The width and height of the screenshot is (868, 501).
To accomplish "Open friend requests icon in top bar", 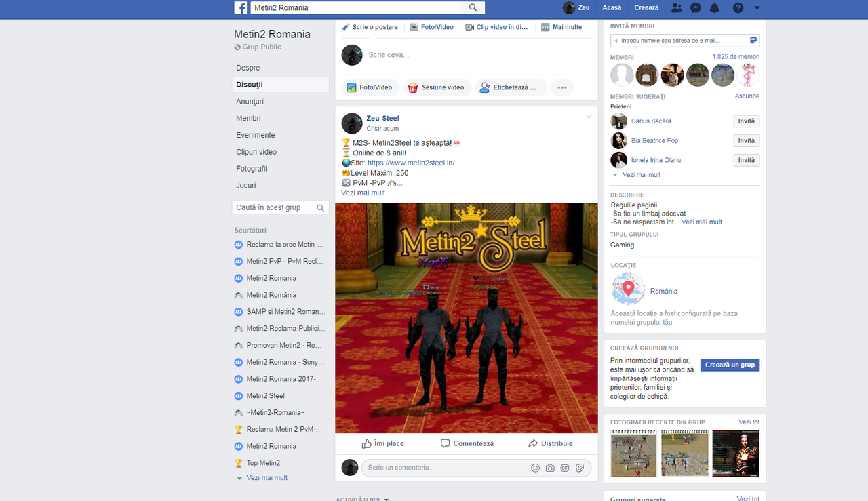I will (x=676, y=8).
